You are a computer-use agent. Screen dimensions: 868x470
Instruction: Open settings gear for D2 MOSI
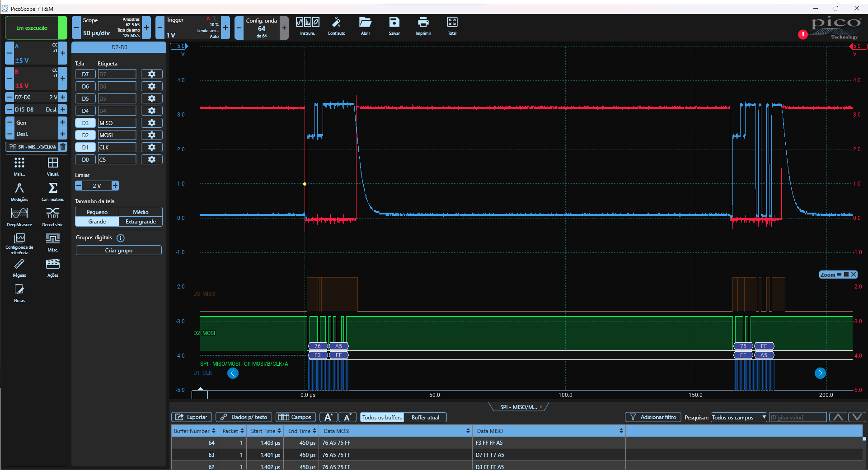point(152,135)
